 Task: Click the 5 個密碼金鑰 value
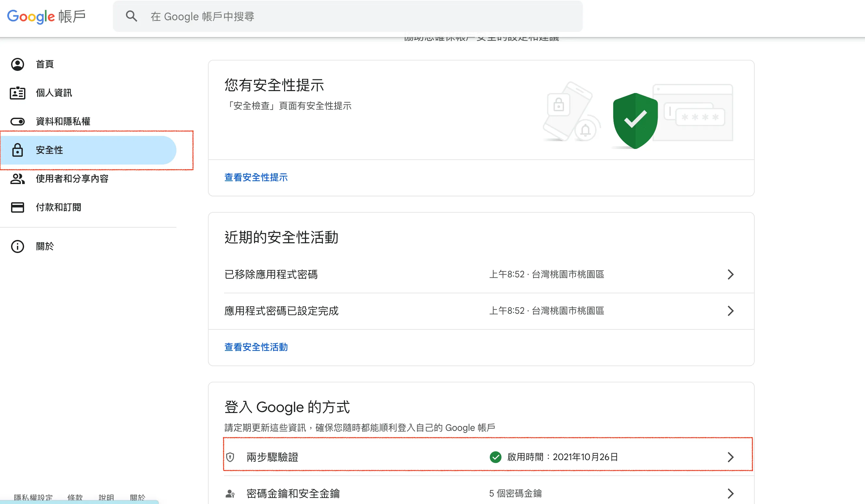point(515,494)
